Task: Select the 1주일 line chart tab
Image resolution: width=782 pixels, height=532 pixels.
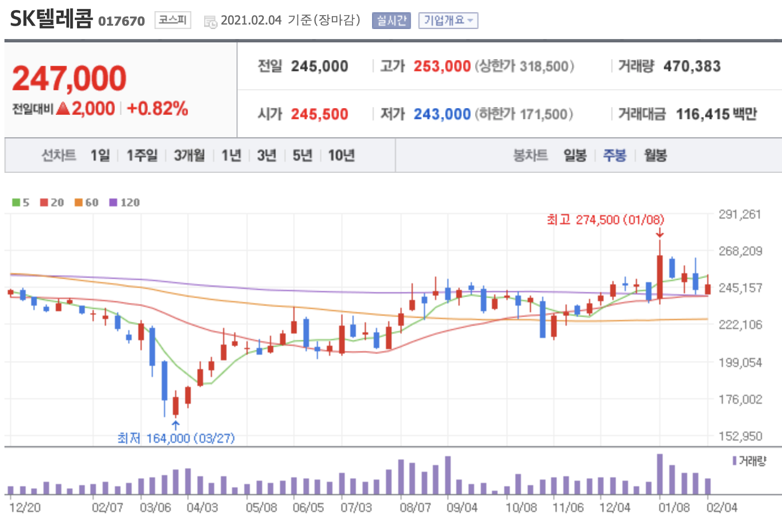Action: click(142, 155)
